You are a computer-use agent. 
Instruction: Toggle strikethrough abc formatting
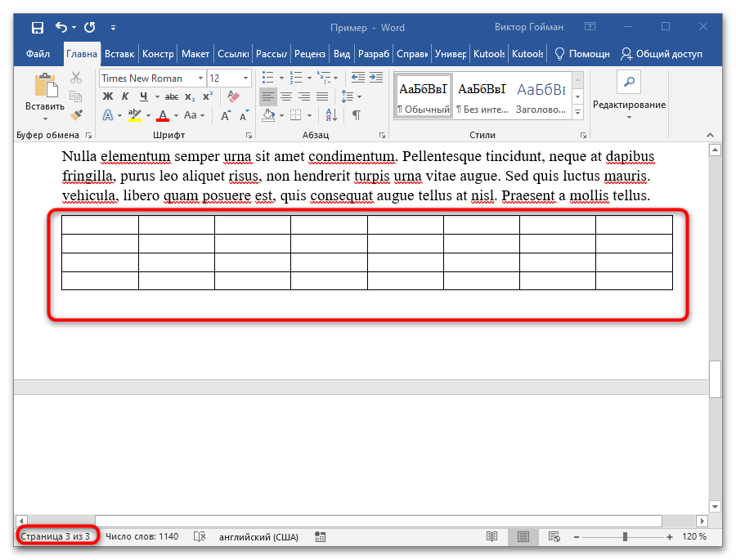pyautogui.click(x=172, y=96)
